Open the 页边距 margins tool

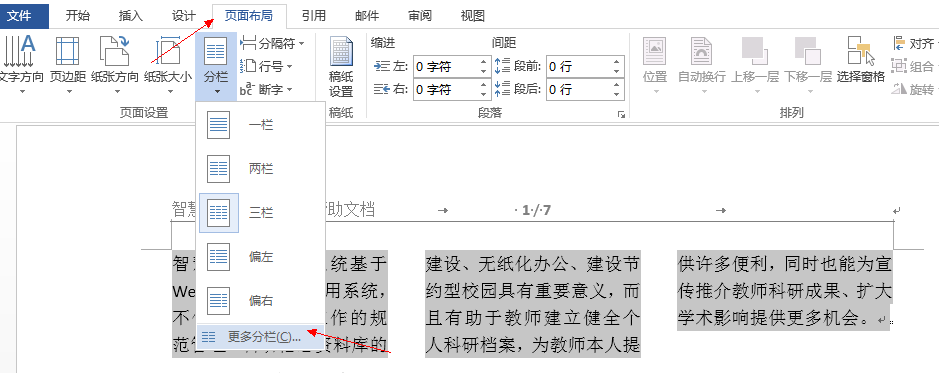click(68, 66)
